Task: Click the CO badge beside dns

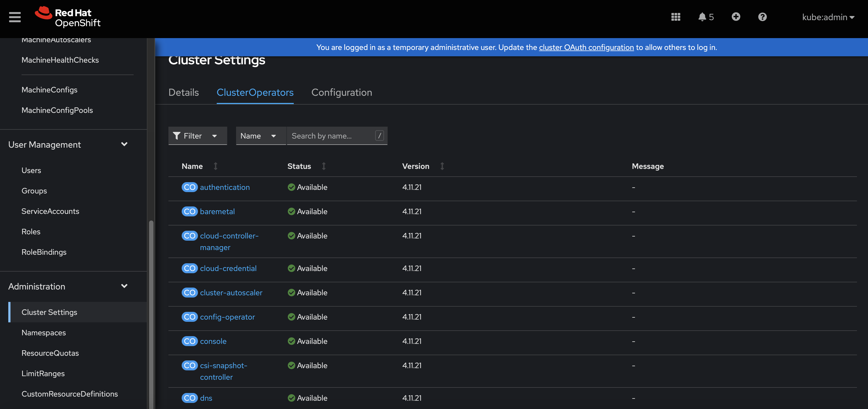Action: tap(190, 398)
